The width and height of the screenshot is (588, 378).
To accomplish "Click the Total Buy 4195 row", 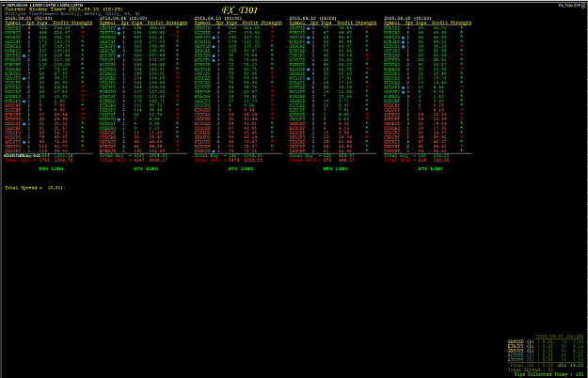I will 134,155.
